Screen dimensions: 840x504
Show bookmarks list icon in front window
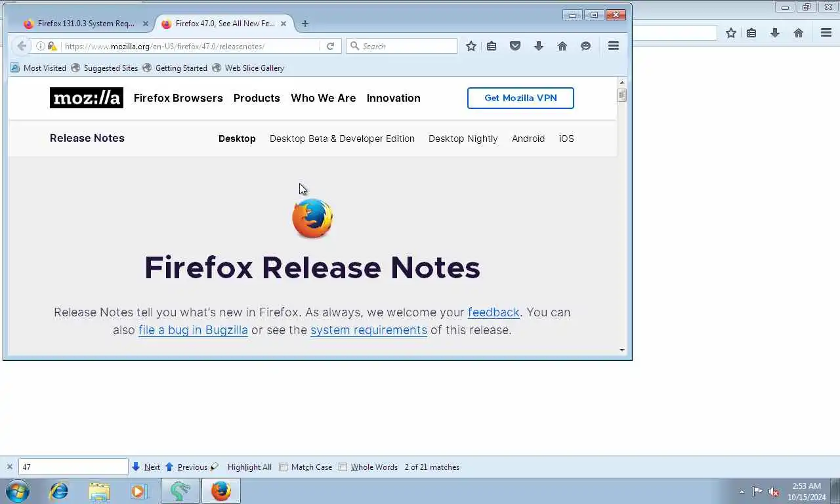[x=492, y=46]
